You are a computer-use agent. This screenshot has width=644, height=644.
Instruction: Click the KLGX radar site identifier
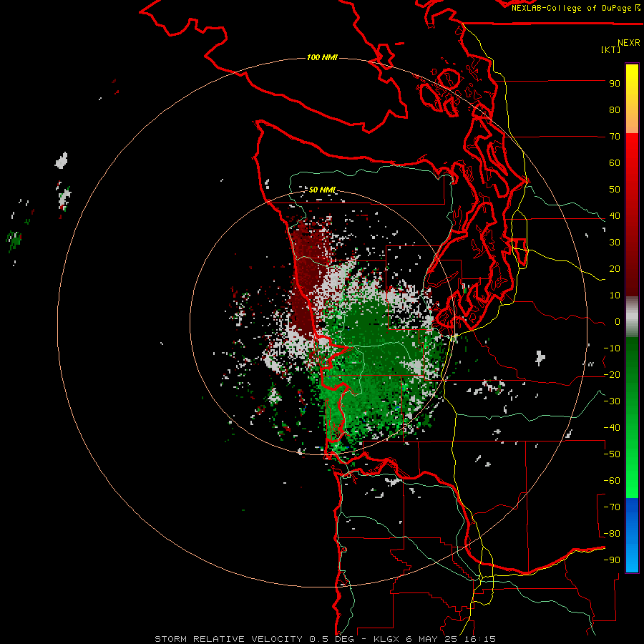coord(386,639)
